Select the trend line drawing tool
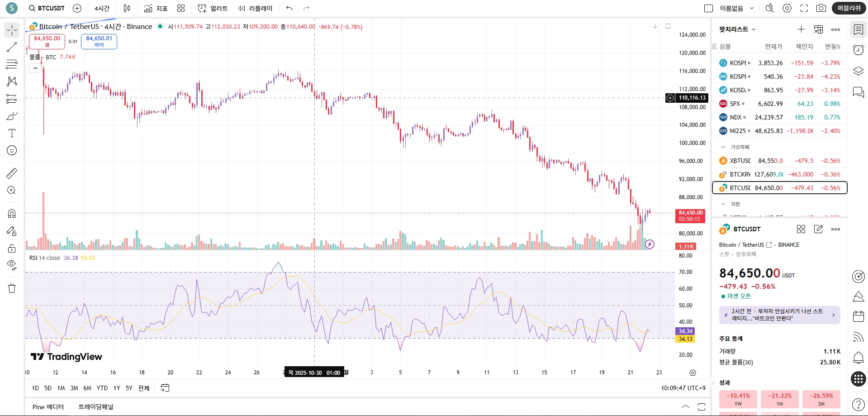868x416 pixels. (12, 47)
